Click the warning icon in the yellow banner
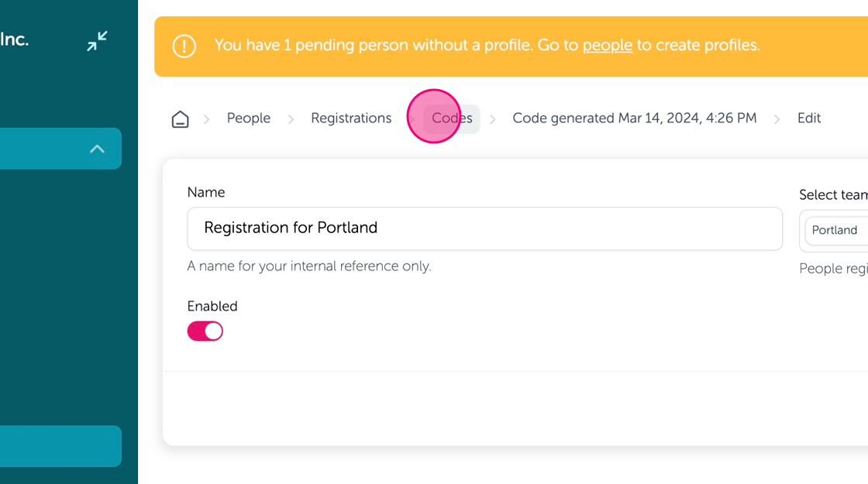The image size is (868, 484). (x=184, y=46)
